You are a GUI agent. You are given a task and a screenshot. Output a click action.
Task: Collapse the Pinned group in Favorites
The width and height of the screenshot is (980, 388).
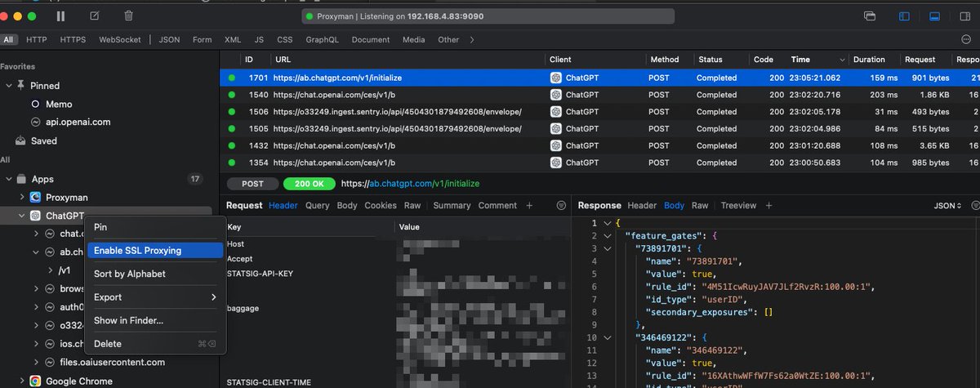(x=10, y=86)
